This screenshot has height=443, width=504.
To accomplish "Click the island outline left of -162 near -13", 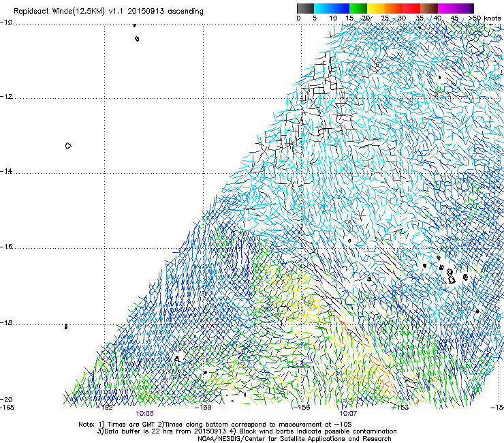I will tap(68, 146).
